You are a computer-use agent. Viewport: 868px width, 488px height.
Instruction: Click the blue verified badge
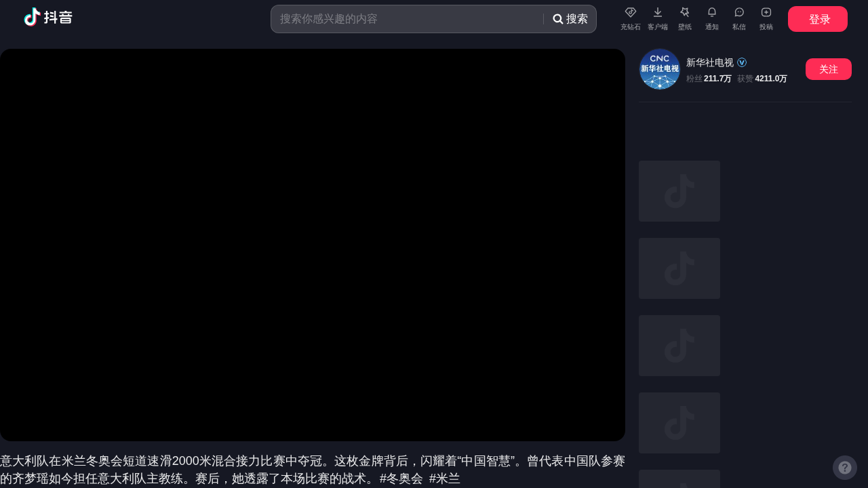coord(742,62)
